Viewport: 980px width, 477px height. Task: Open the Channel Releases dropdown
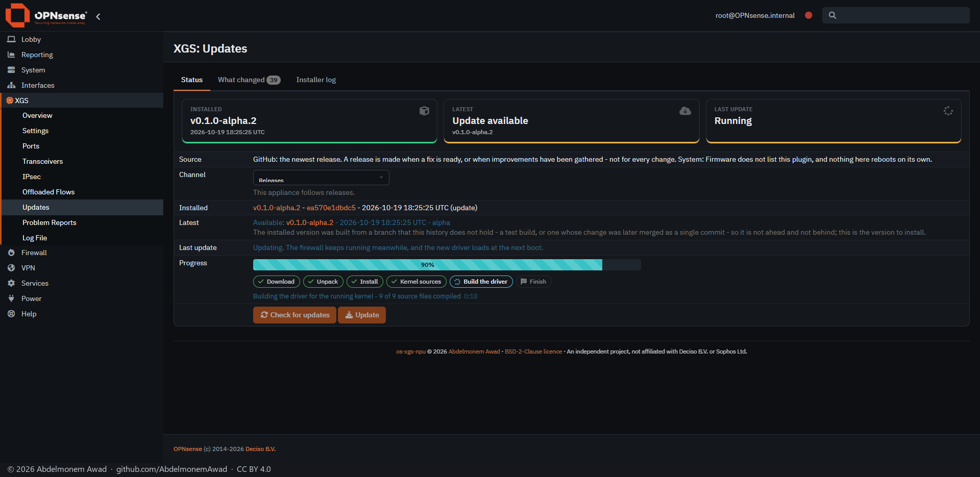point(321,178)
